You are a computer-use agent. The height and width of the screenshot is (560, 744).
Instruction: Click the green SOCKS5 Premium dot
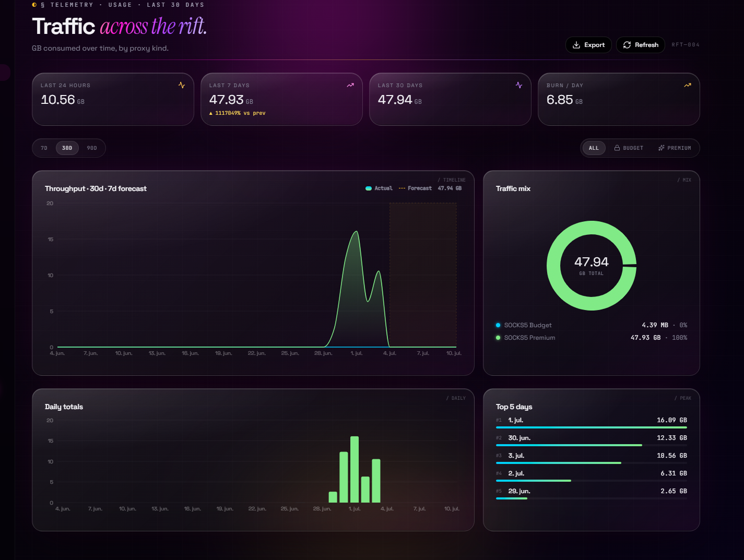tap(498, 338)
